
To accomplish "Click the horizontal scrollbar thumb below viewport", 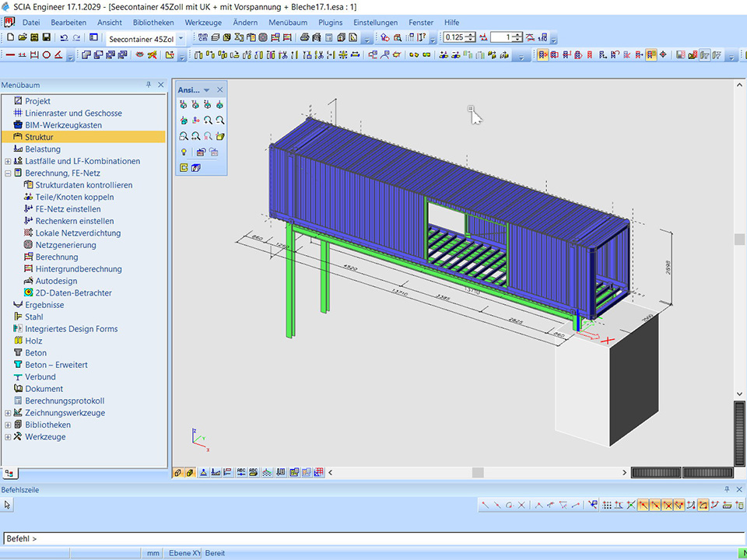I will pos(477,472).
